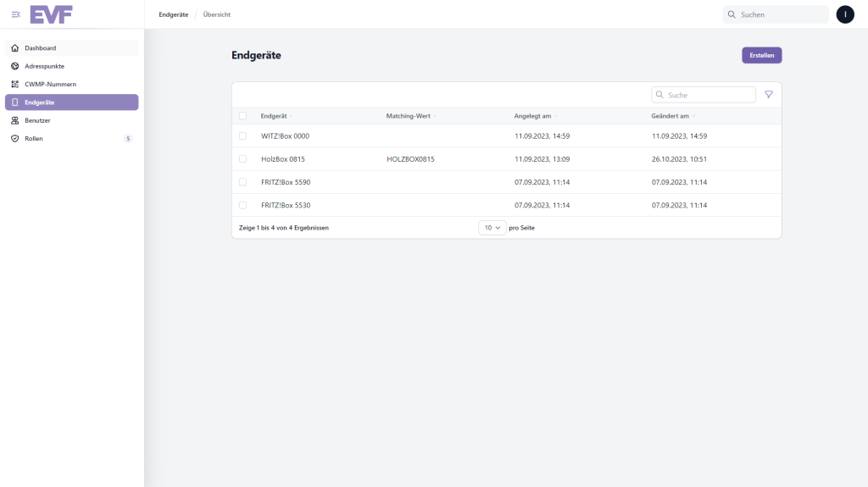Click the Benutzer users icon
Image resolution: width=868 pixels, height=487 pixels.
(x=15, y=120)
